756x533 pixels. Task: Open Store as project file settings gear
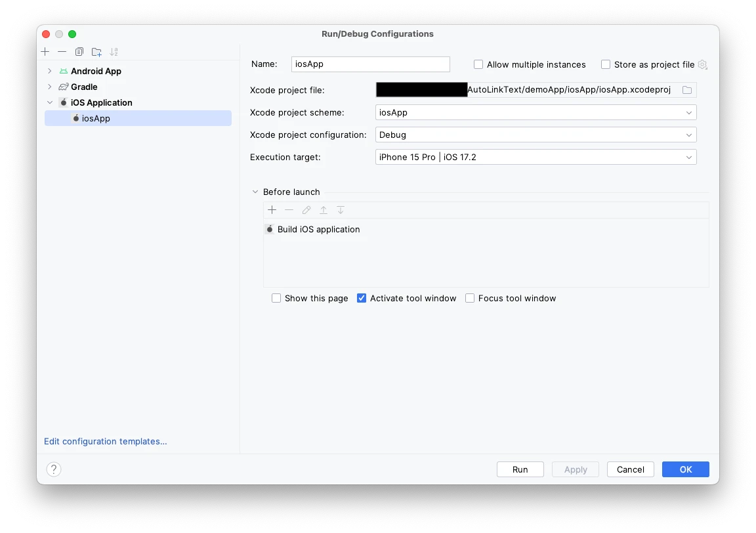click(x=702, y=64)
